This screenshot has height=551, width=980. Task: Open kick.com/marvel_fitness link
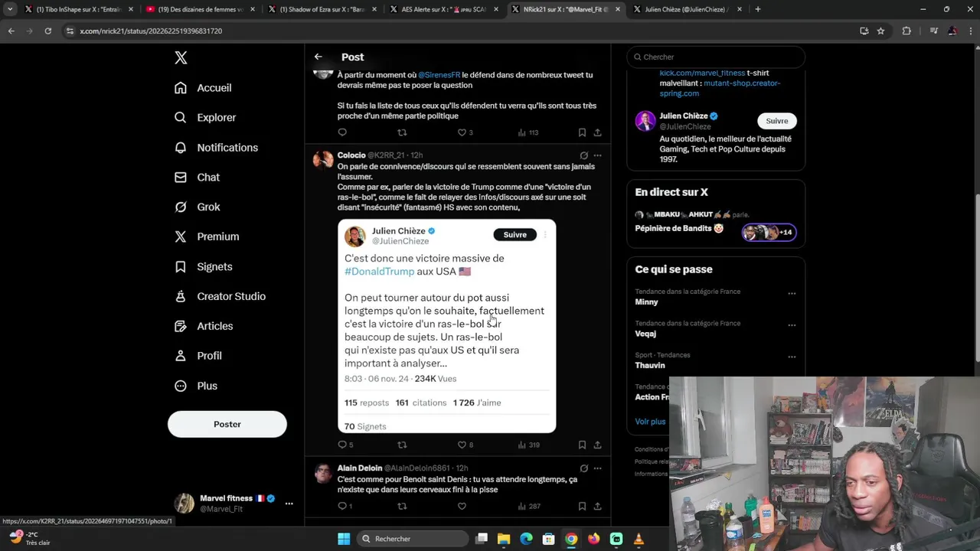point(702,73)
